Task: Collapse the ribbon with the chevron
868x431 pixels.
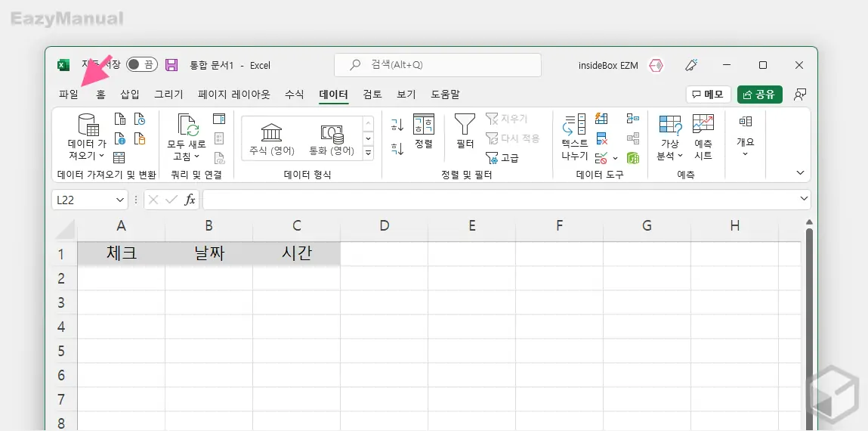Action: coord(800,173)
